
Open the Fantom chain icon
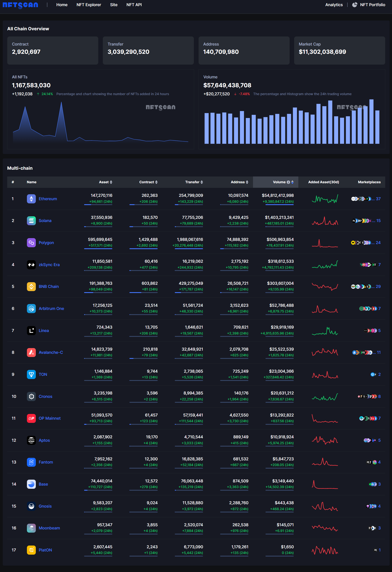(31, 462)
